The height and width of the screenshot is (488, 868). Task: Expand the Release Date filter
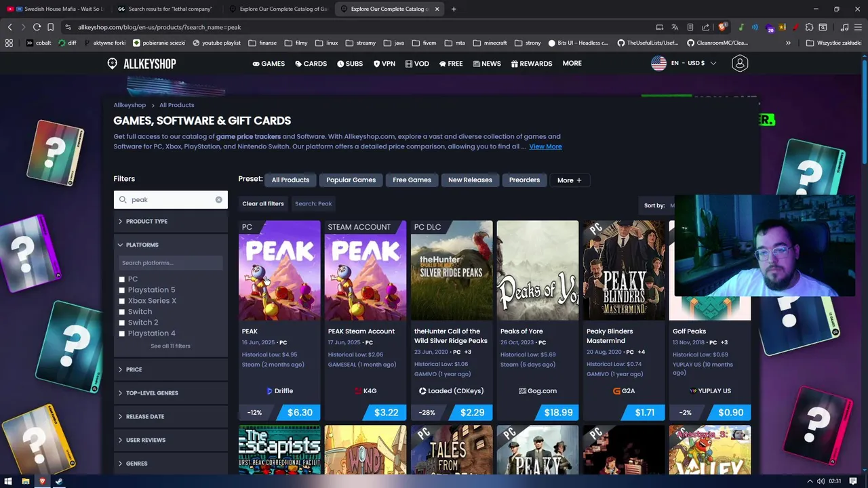(x=170, y=416)
